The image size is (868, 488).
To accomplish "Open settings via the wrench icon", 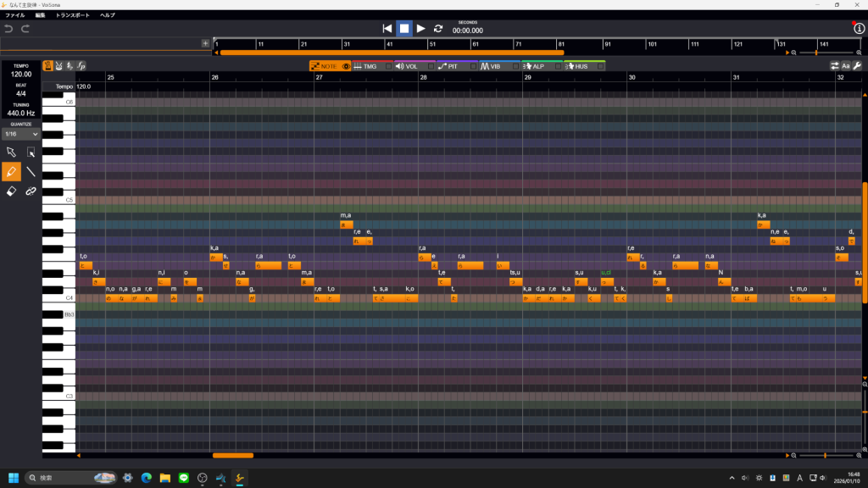I will pos(858,66).
